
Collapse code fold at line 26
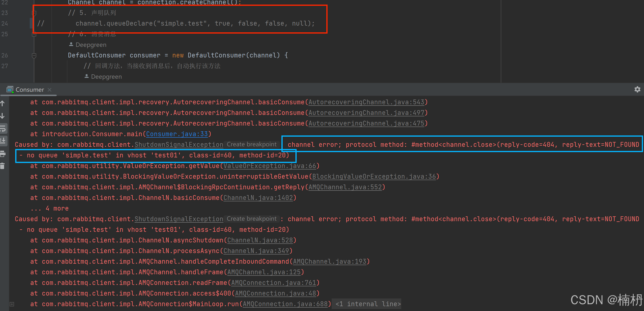coord(34,56)
